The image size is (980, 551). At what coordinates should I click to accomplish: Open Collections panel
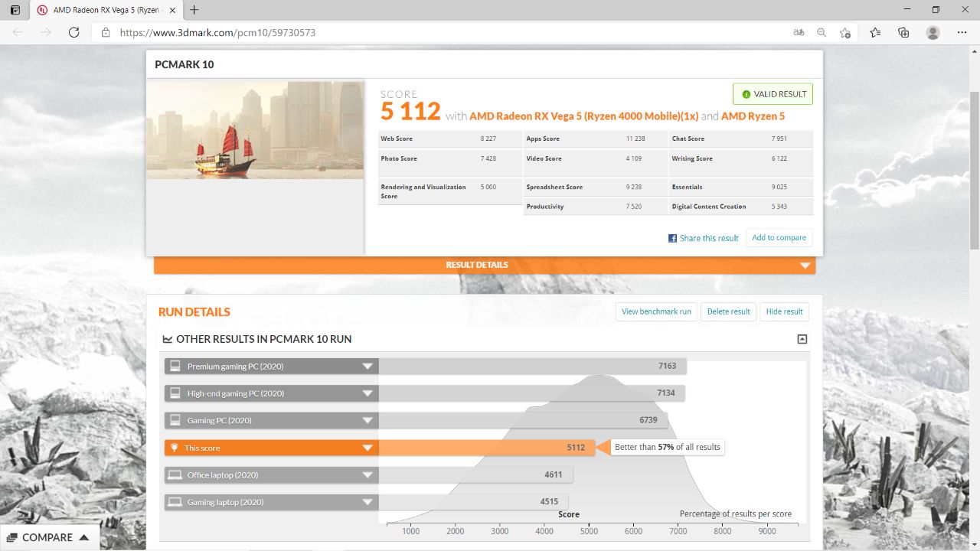pos(903,33)
